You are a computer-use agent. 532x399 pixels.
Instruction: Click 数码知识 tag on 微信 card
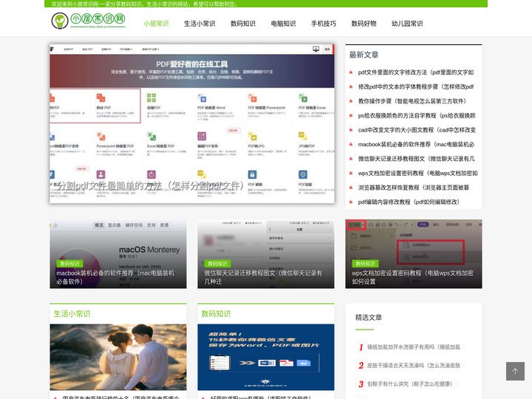click(217, 264)
